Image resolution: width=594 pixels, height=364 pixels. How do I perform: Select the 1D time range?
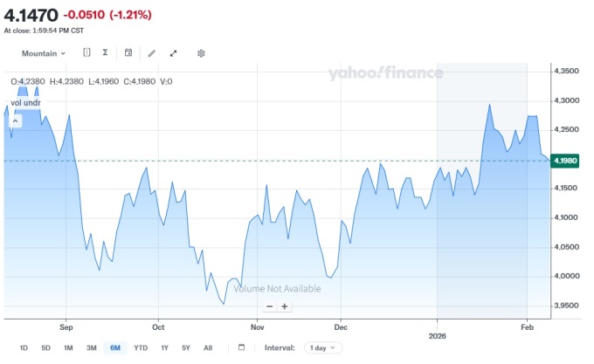[24, 347]
